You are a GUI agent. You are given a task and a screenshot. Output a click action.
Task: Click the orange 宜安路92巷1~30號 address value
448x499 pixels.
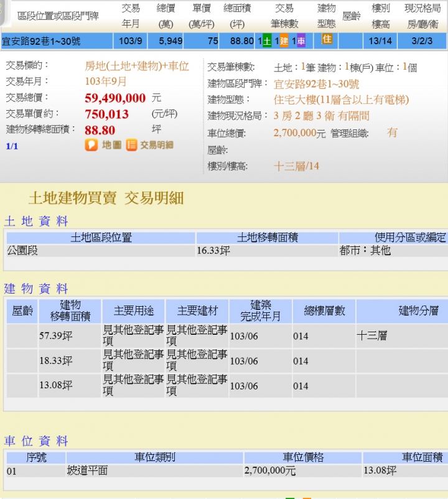(x=316, y=84)
